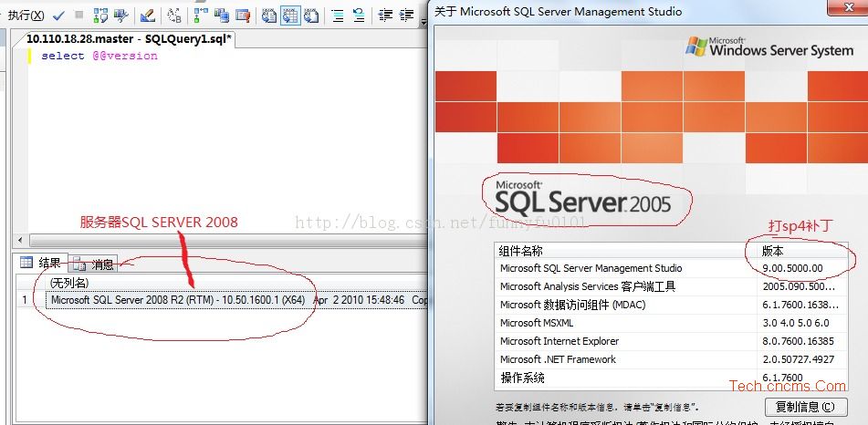Cancel executing query with the stop square

pos(79,15)
